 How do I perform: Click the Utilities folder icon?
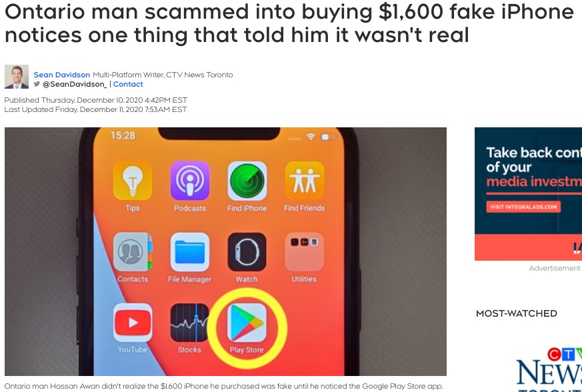coord(305,252)
